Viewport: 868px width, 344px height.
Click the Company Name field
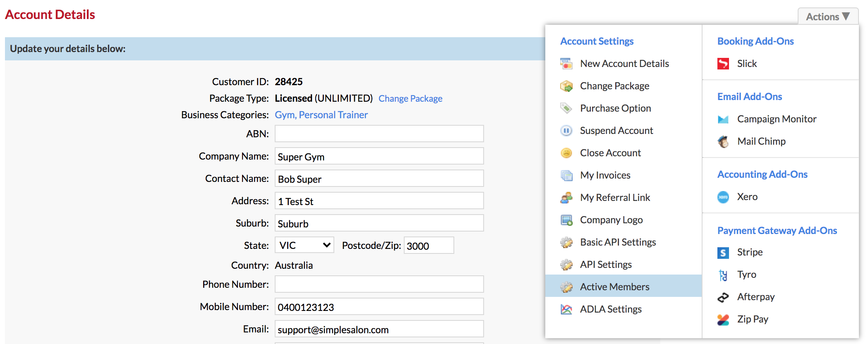379,156
